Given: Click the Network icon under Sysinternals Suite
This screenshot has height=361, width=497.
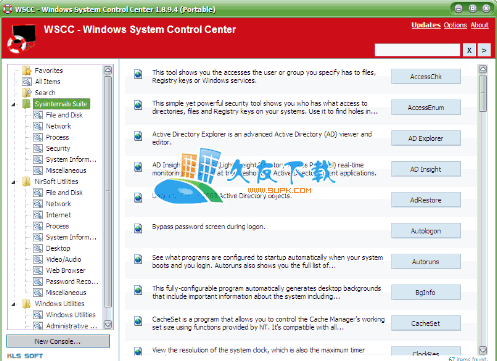Looking at the screenshot, I should (38, 126).
